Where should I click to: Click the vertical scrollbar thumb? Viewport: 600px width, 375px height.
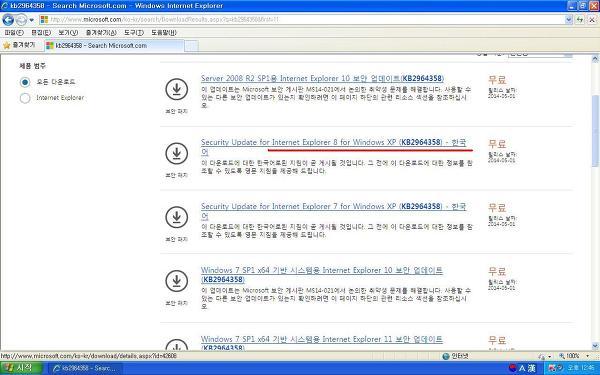(595, 131)
